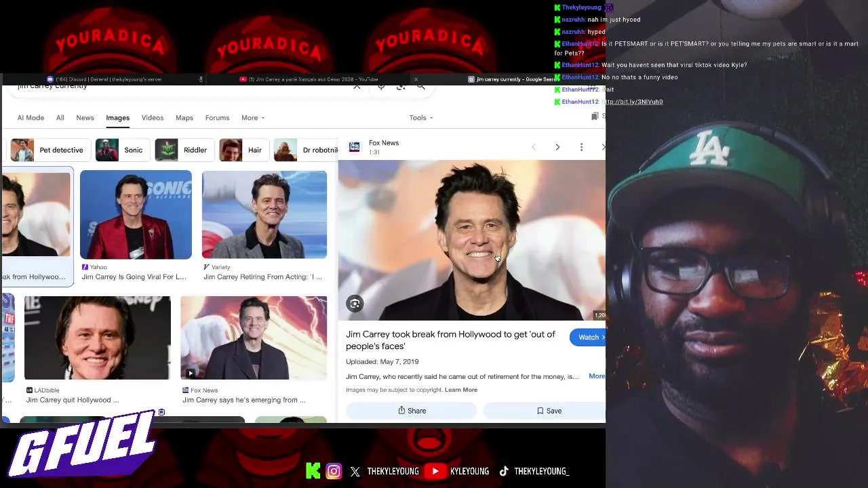Click the Save button
Viewport: 868px width, 488px height.
pos(545,411)
